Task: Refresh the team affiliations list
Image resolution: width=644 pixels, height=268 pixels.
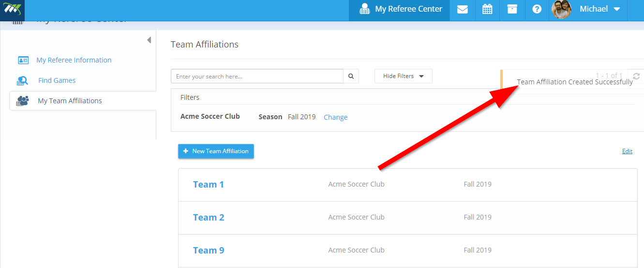Action: coord(636,76)
